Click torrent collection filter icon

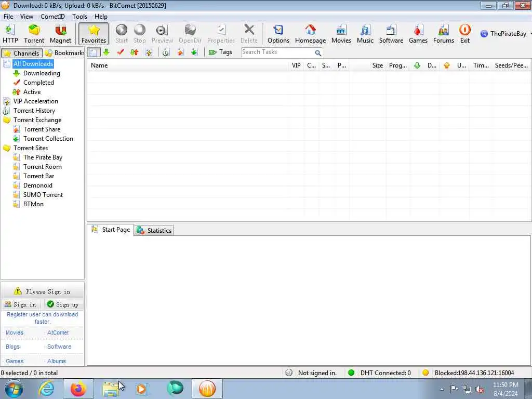point(194,52)
